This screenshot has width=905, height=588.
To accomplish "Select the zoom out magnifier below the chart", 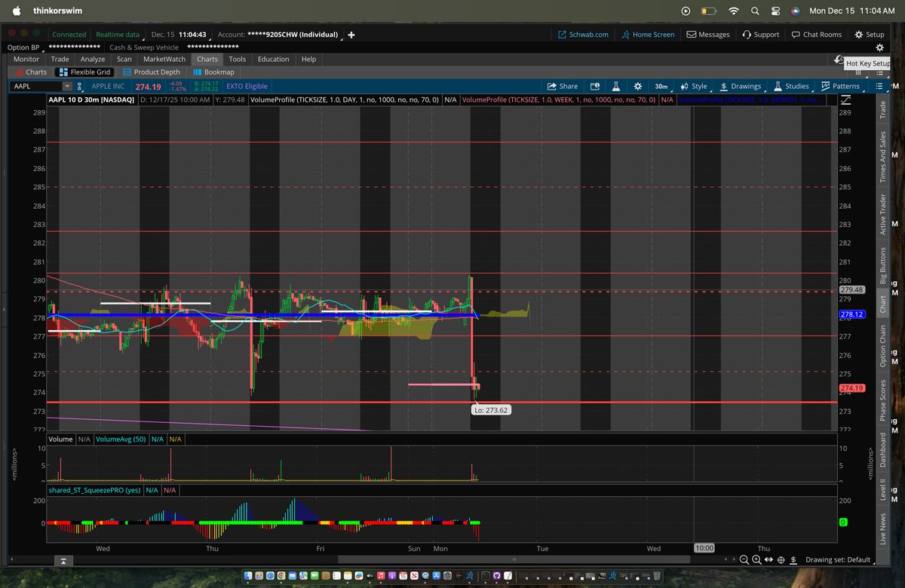I will pyautogui.click(x=744, y=560).
